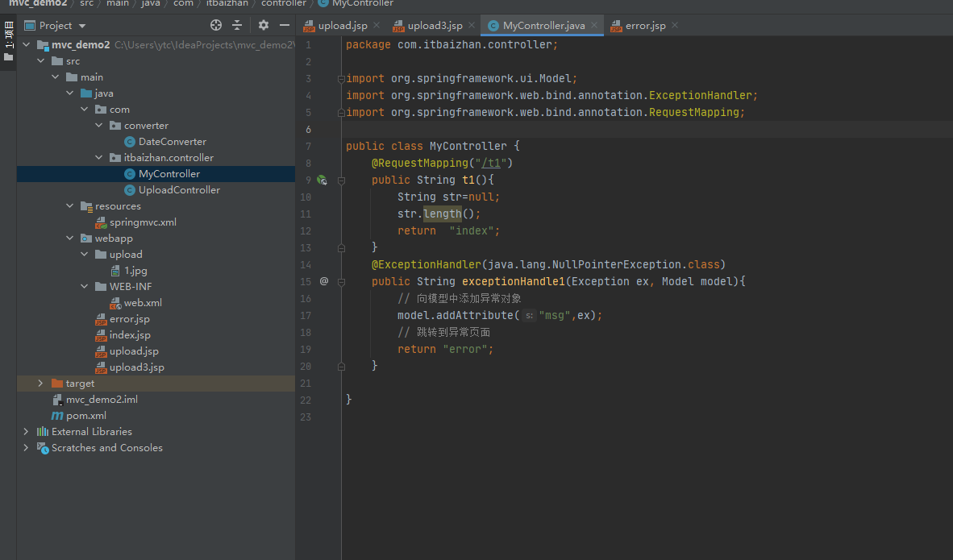This screenshot has height=560, width=953.
Task: Expand the External Libraries node
Action: click(26, 431)
